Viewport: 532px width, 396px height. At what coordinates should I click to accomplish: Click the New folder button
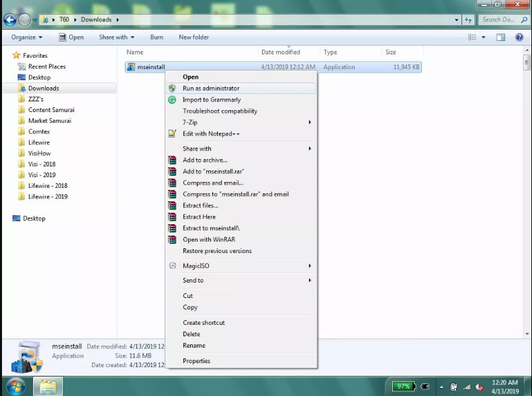pyautogui.click(x=193, y=38)
